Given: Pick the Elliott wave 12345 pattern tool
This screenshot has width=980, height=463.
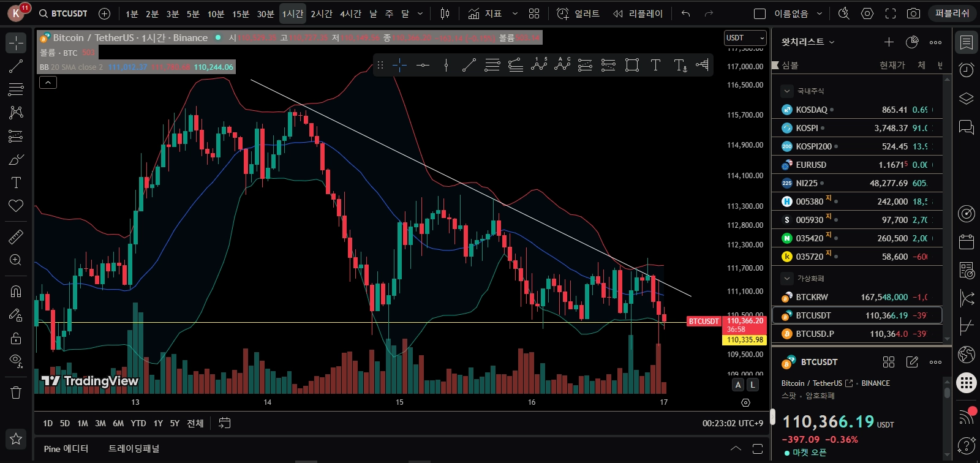Looking at the screenshot, I should point(539,65).
